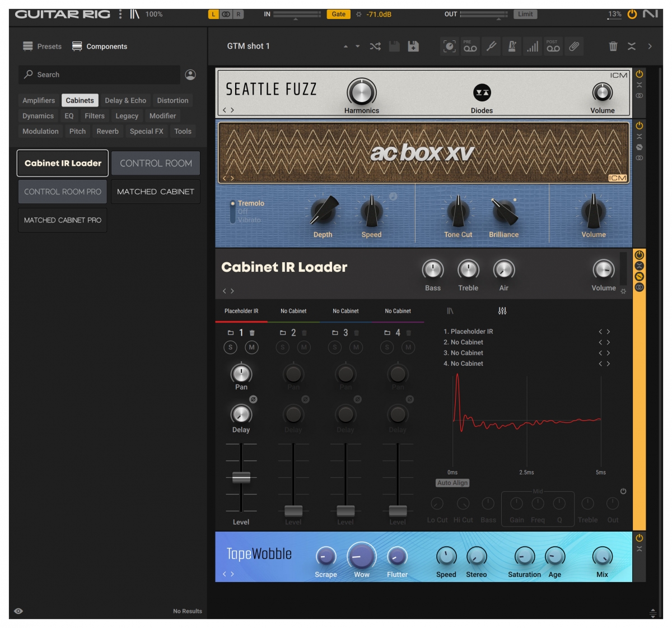Mute IR channel 1
Image resolution: width=672 pixels, height=628 pixels.
[x=252, y=347]
